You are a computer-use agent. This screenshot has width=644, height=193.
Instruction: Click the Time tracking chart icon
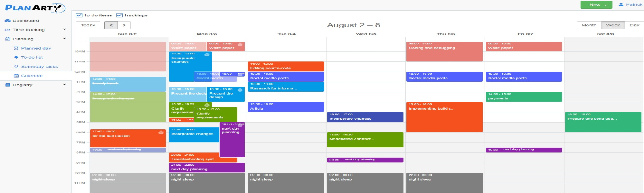[x=8, y=30]
